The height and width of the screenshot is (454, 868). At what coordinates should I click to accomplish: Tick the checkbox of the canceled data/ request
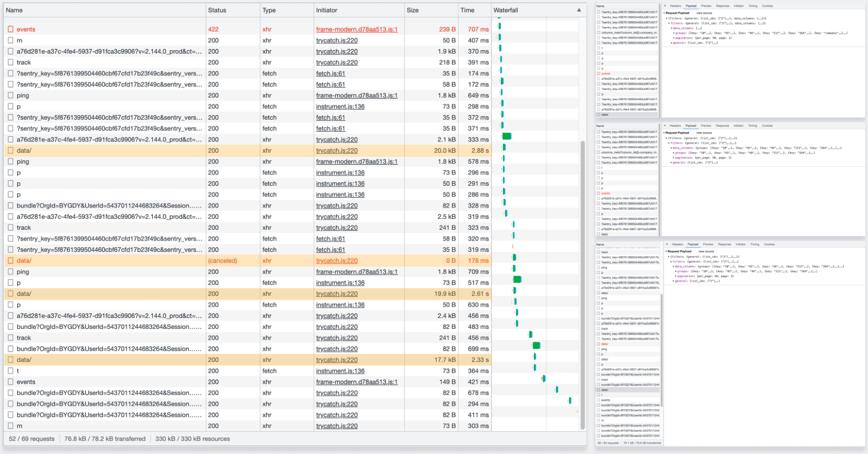[10, 261]
